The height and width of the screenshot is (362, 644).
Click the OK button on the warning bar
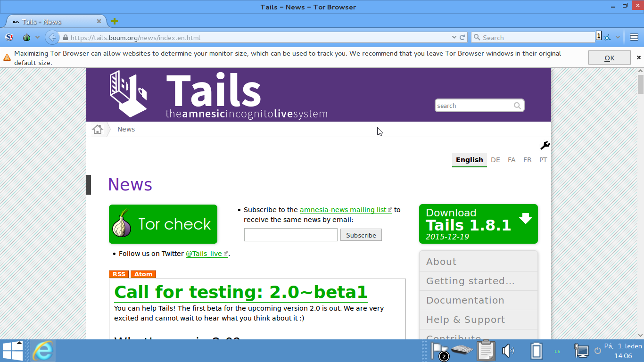pos(609,58)
